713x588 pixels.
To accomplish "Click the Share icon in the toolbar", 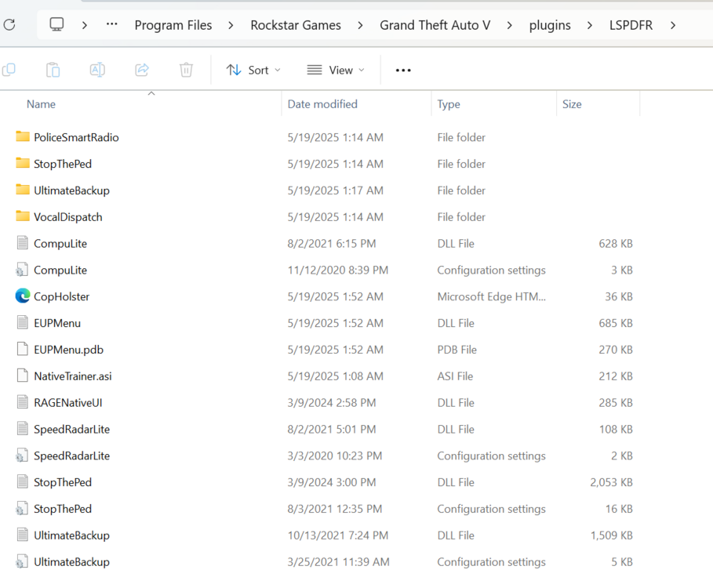I will [141, 70].
